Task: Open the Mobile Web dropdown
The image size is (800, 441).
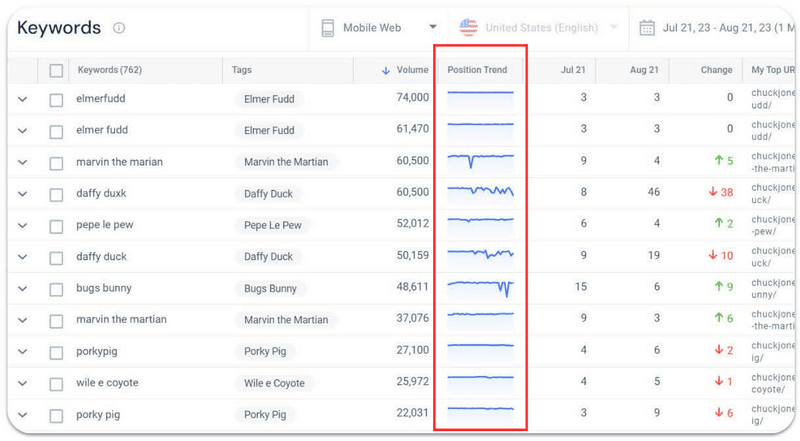Action: click(380, 28)
